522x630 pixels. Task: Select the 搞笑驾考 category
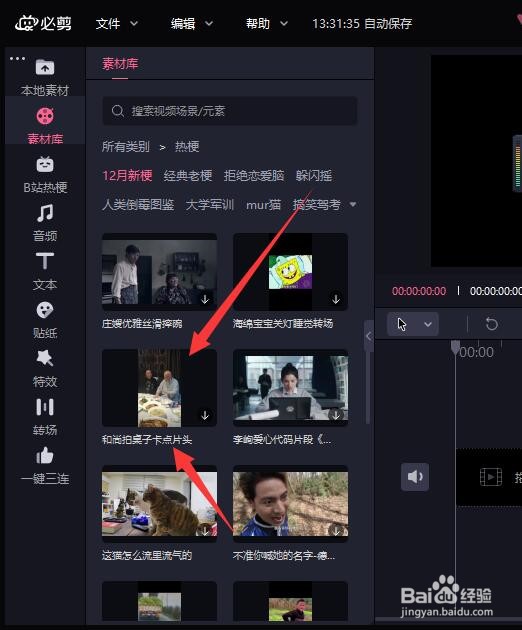(317, 205)
